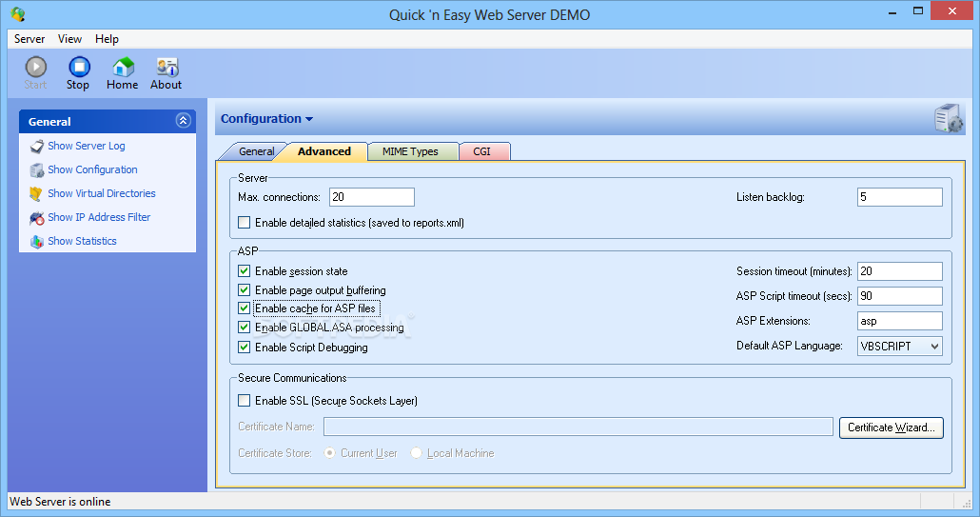Toggle Enable Script Debugging checkbox

pyautogui.click(x=245, y=347)
